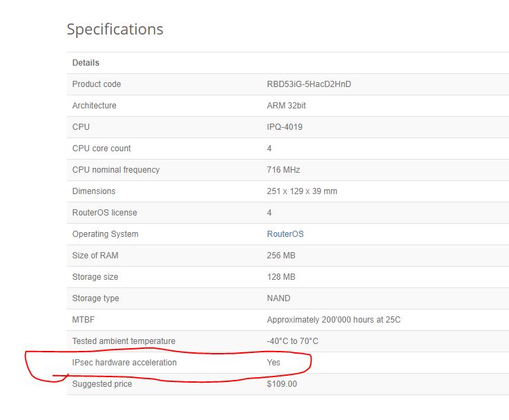
Task: Select the Approximately 200'000 hours value
Action: [334, 320]
